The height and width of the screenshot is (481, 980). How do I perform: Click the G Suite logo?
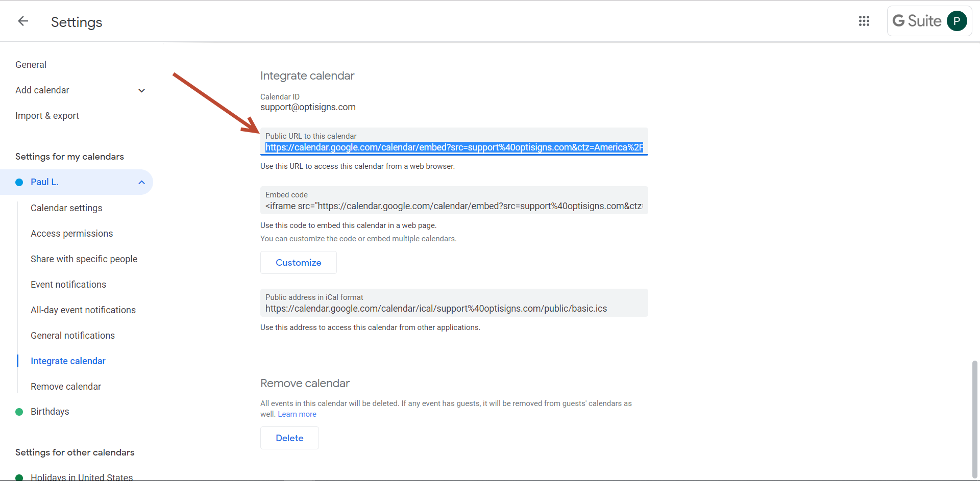[917, 21]
